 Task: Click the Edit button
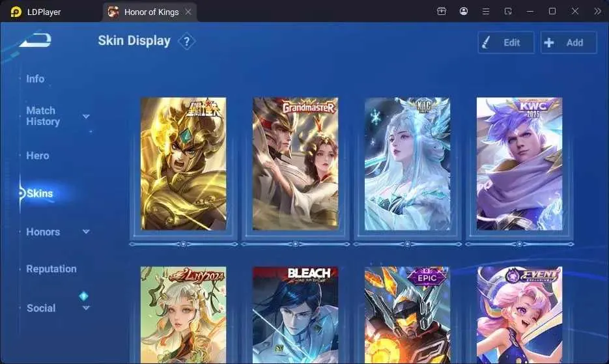pos(505,42)
